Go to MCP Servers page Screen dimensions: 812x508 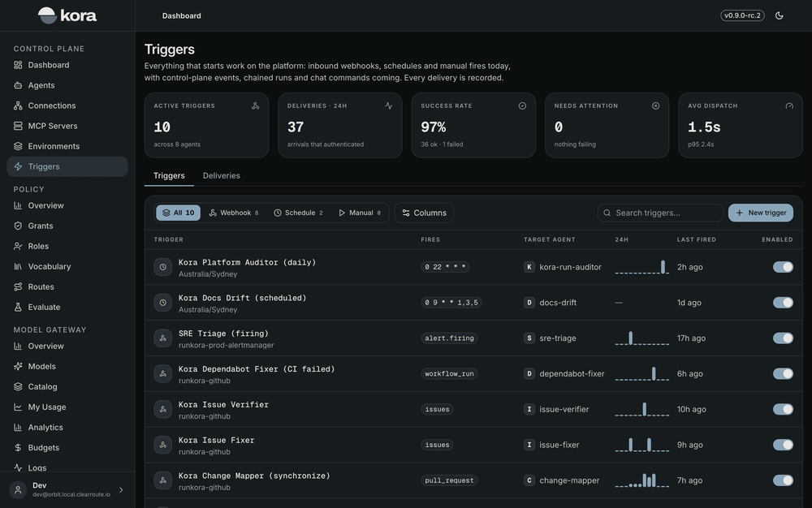tap(67, 126)
